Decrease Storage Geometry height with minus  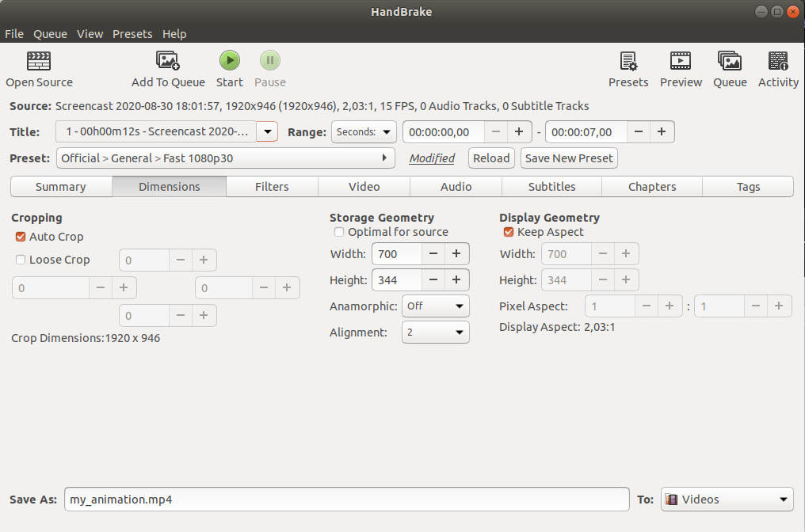[433, 280]
